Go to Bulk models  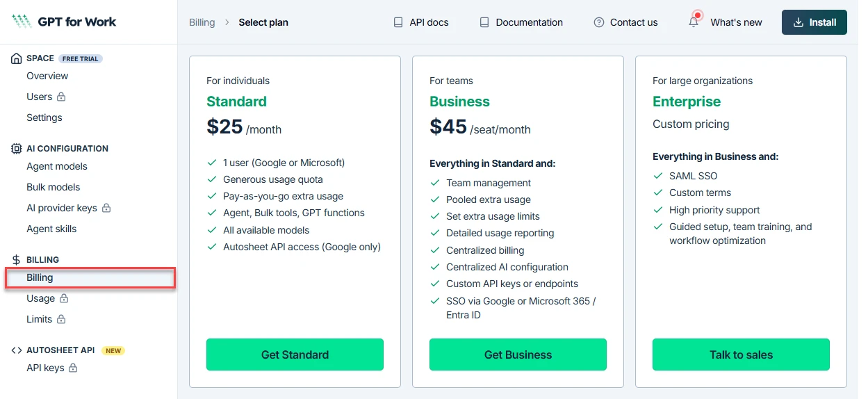tap(54, 187)
